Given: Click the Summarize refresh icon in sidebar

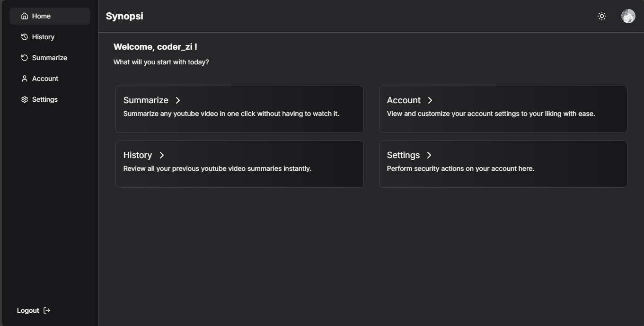Looking at the screenshot, I should (25, 58).
